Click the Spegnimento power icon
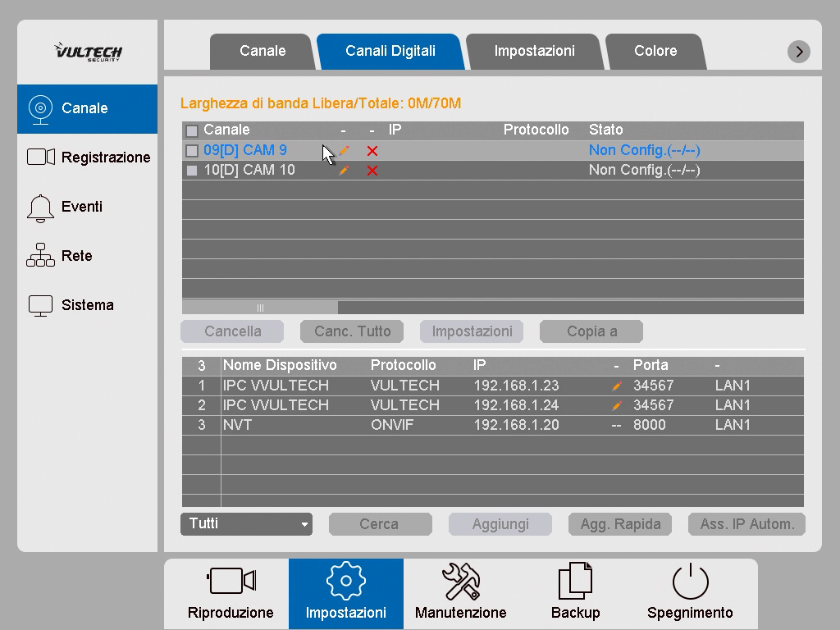 click(x=690, y=582)
